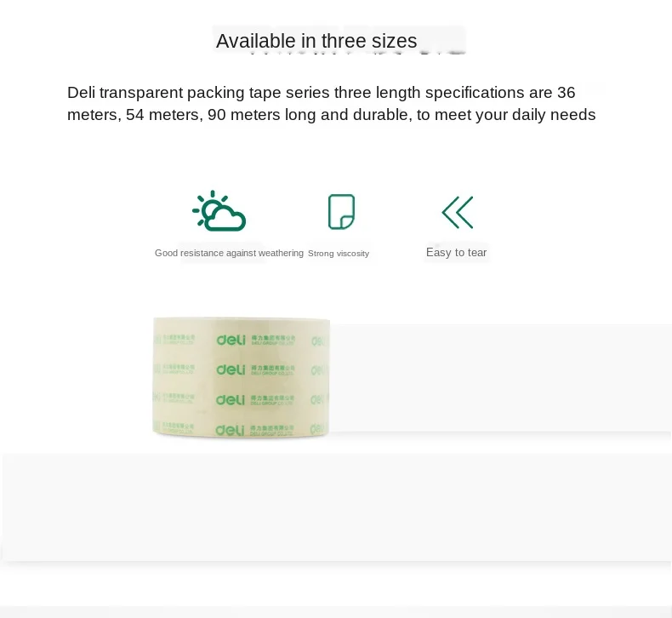Viewport: 672px width, 618px height.
Task: Click the "Strong viscosity" label
Action: click(339, 254)
